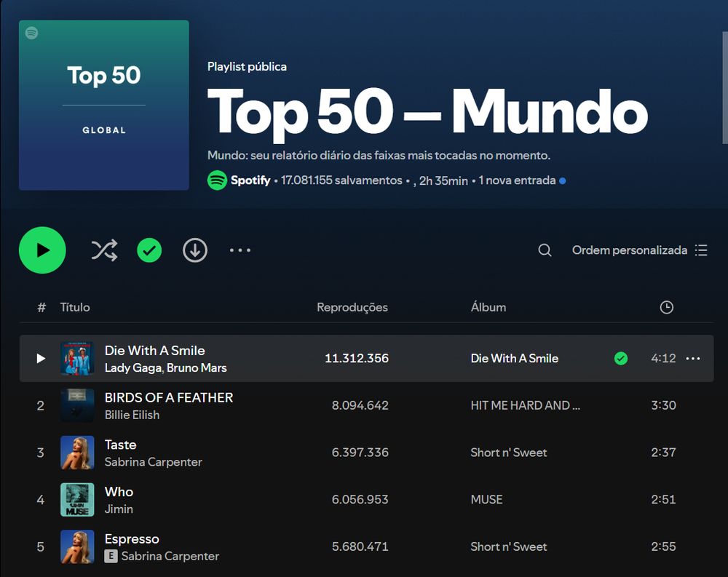Click the explicit E badge on Espresso
Image resolution: width=728 pixels, height=577 pixels.
(111, 556)
